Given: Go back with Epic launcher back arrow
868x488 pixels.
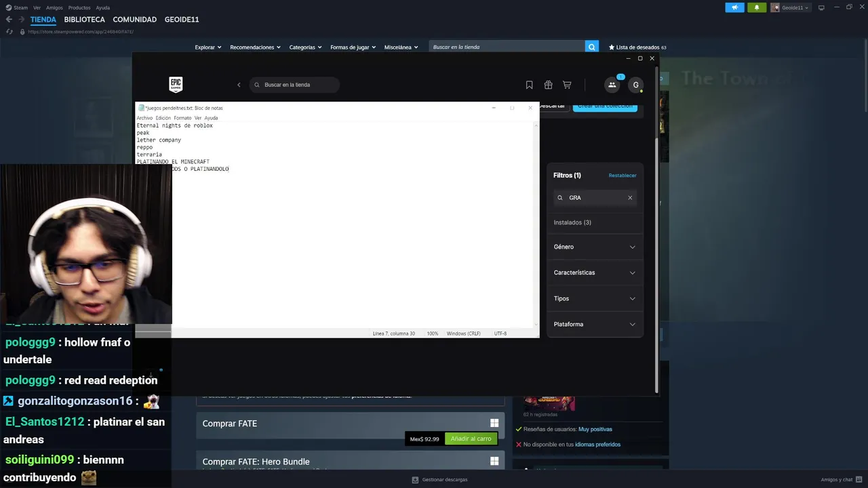Looking at the screenshot, I should click(x=239, y=85).
